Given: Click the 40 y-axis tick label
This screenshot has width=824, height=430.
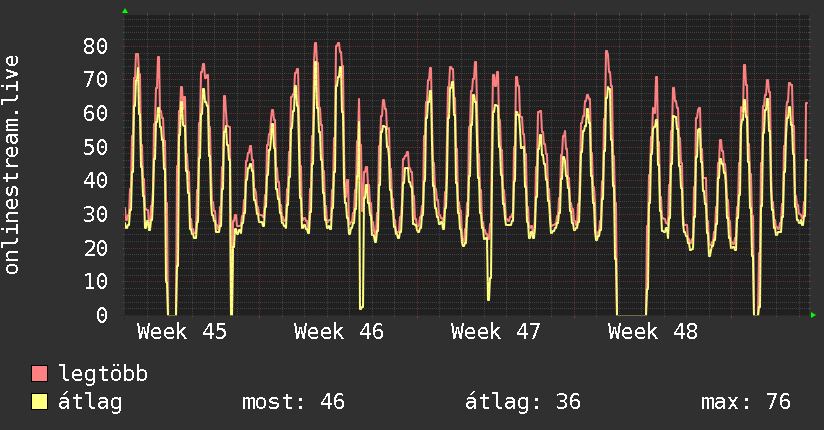Looking at the screenshot, I should [96, 181].
